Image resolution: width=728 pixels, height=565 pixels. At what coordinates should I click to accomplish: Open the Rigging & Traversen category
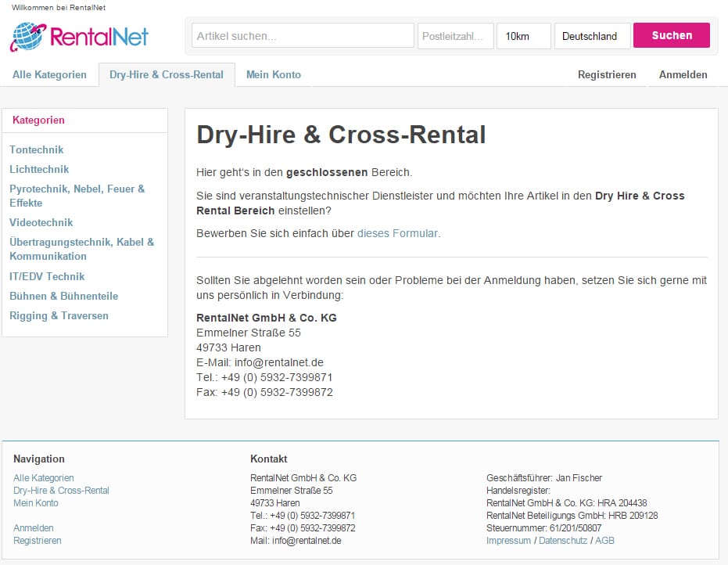pyautogui.click(x=59, y=315)
